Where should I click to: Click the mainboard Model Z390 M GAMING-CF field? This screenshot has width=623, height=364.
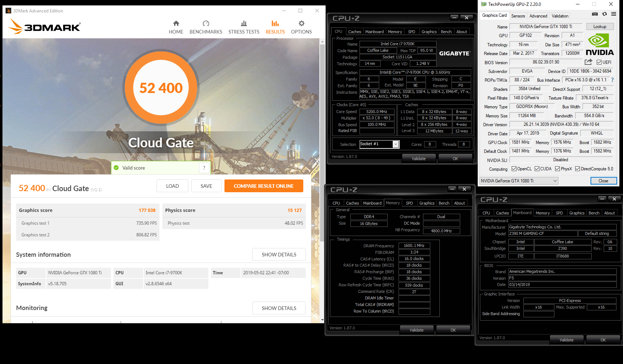(x=543, y=233)
